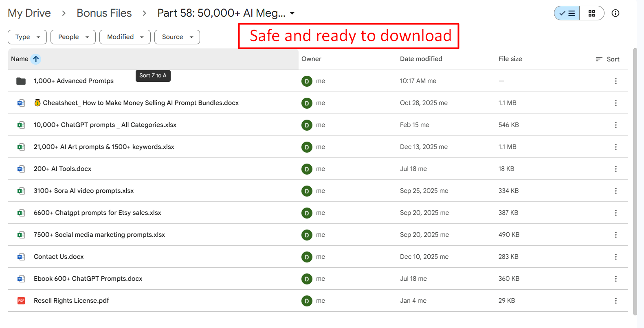This screenshot has width=644, height=328.
Task: Open more actions for Resell Rights License.pdf
Action: pyautogui.click(x=615, y=301)
